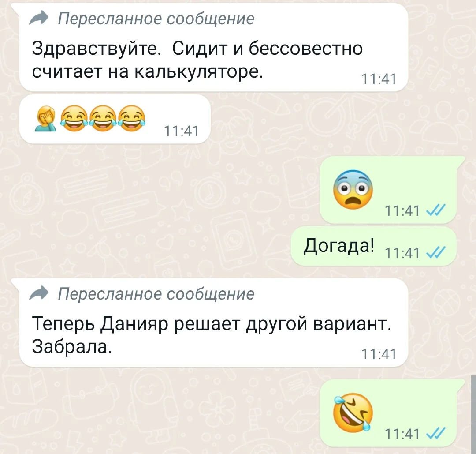Click 11:41 timestamp of calculator message
Screen dimensions: 476x454
(379, 79)
